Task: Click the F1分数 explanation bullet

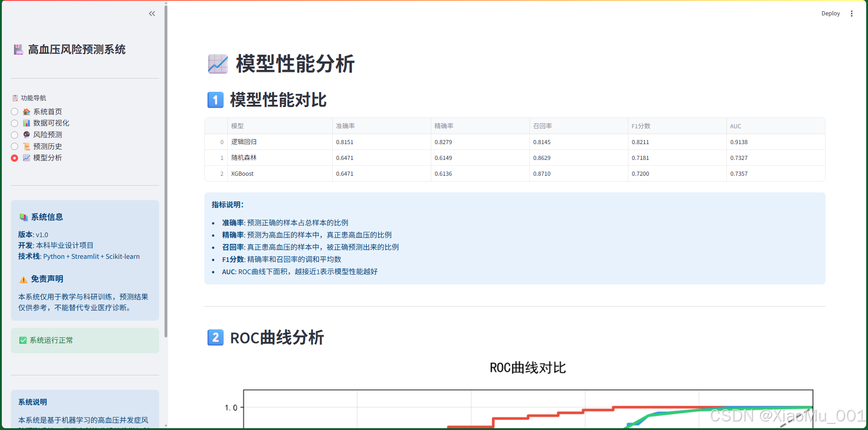Action: pos(282,259)
